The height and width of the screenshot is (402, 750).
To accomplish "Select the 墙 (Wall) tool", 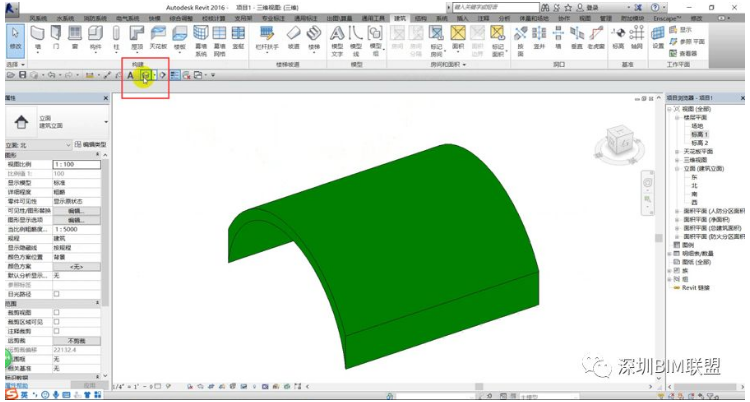I will click(37, 36).
